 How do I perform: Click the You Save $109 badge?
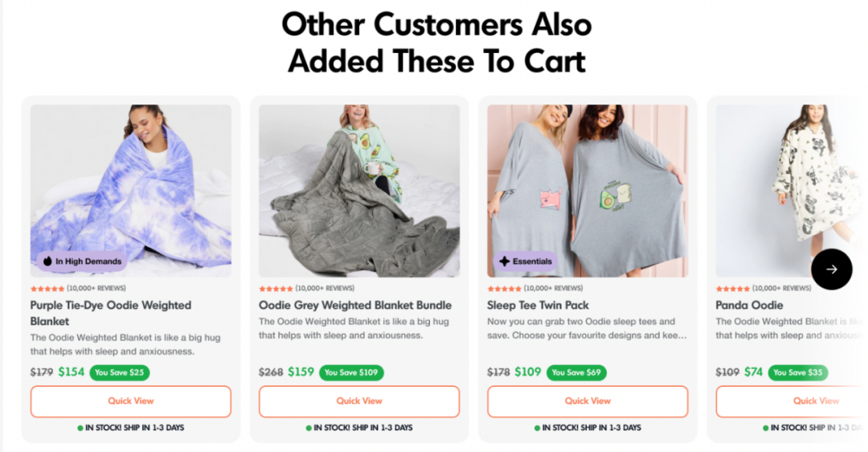[x=351, y=372]
